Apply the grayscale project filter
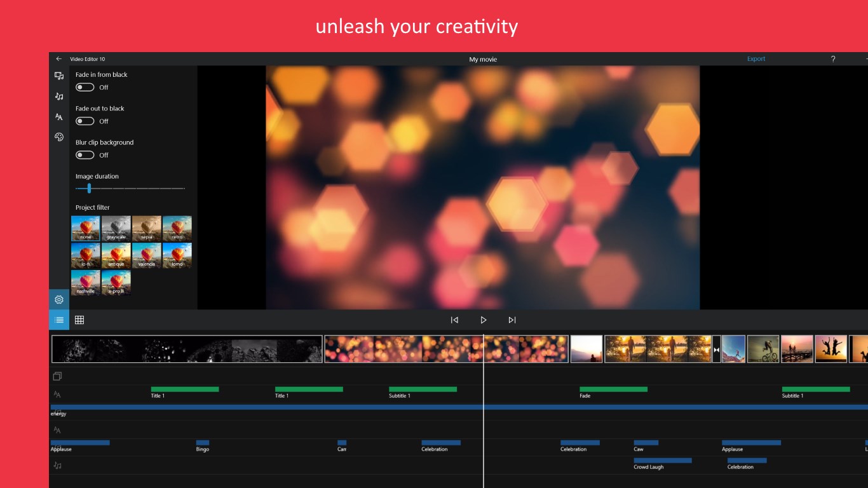The image size is (868, 488). click(116, 228)
